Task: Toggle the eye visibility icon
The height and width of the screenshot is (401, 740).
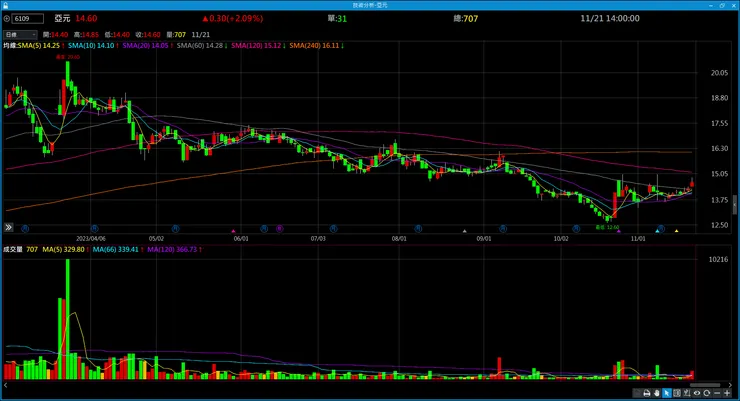Action: coord(697,393)
